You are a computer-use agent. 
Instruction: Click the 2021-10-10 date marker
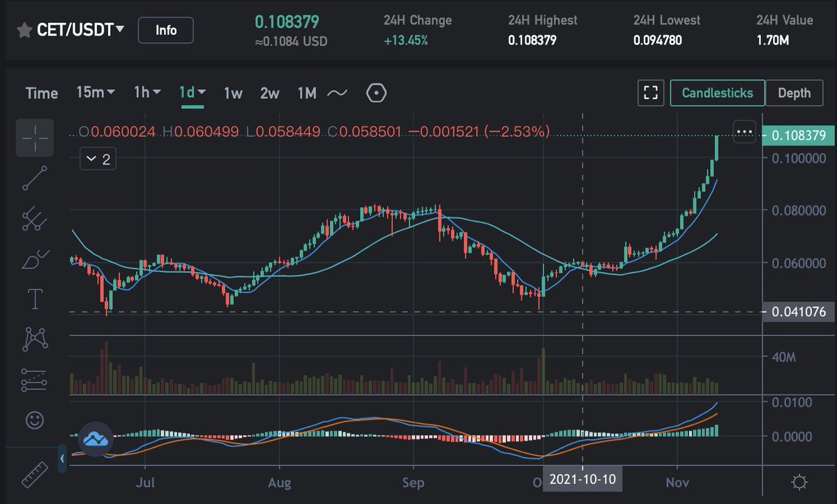pyautogui.click(x=583, y=480)
